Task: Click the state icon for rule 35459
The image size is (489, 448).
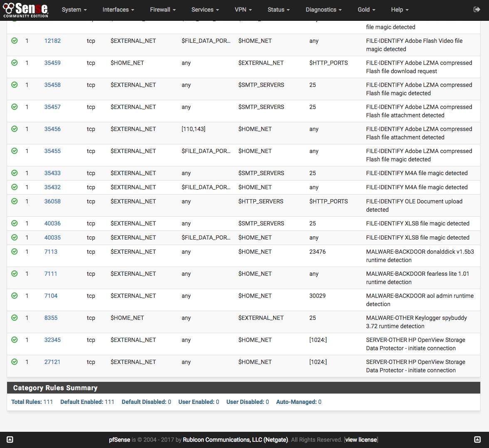Action: 15,63
